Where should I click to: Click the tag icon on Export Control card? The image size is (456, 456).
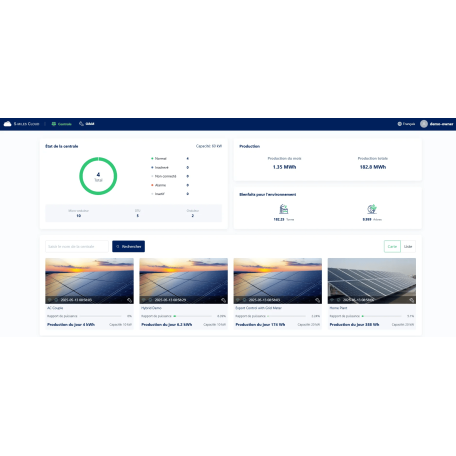coord(318,300)
